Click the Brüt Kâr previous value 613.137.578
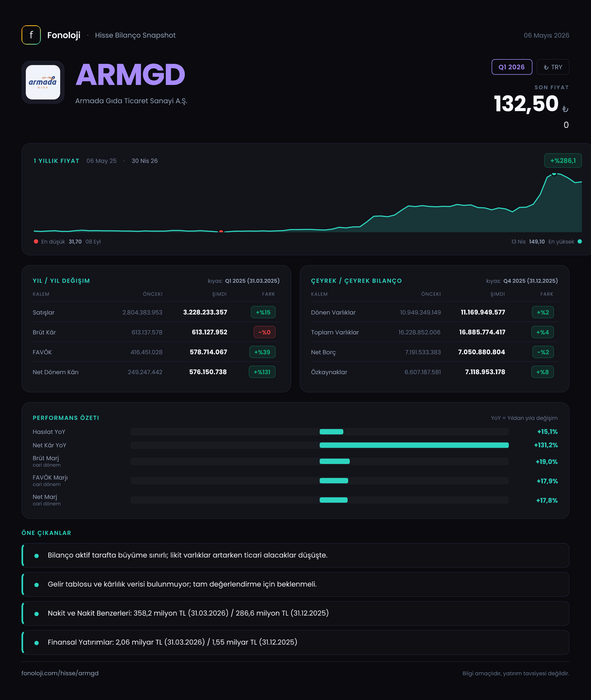Image resolution: width=591 pixels, height=700 pixels. [x=147, y=332]
